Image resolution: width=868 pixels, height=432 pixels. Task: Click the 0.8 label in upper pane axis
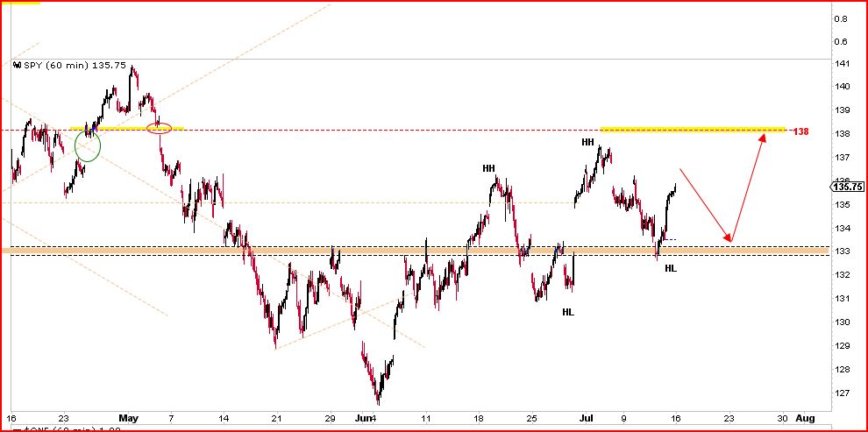coord(841,18)
